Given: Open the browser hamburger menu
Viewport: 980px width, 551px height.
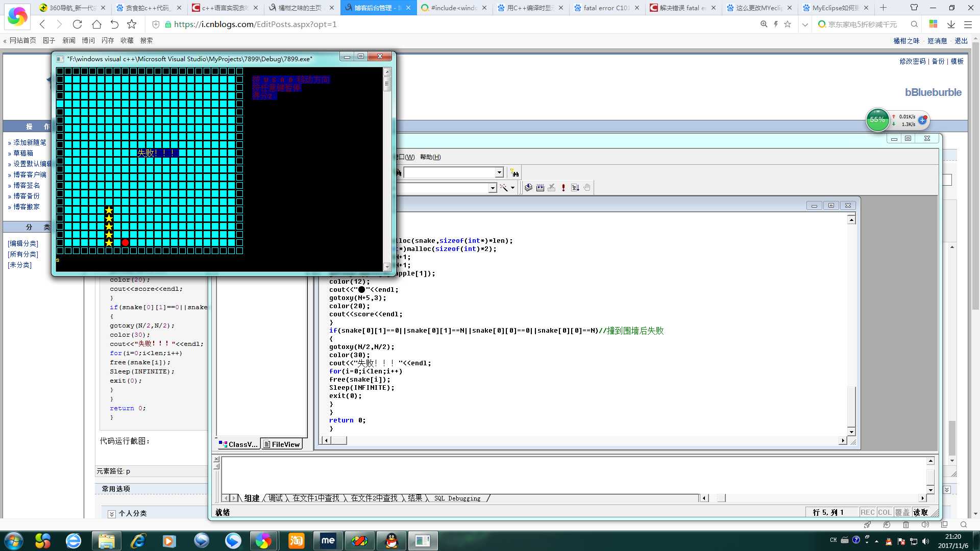Looking at the screenshot, I should 968,24.
